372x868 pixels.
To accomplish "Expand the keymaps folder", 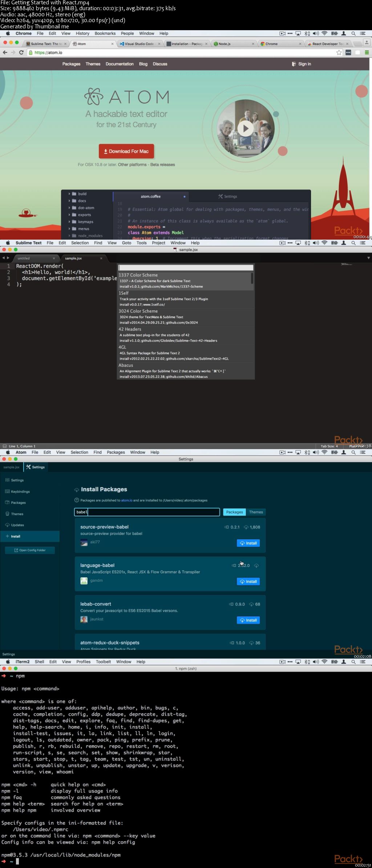I will coord(85,221).
